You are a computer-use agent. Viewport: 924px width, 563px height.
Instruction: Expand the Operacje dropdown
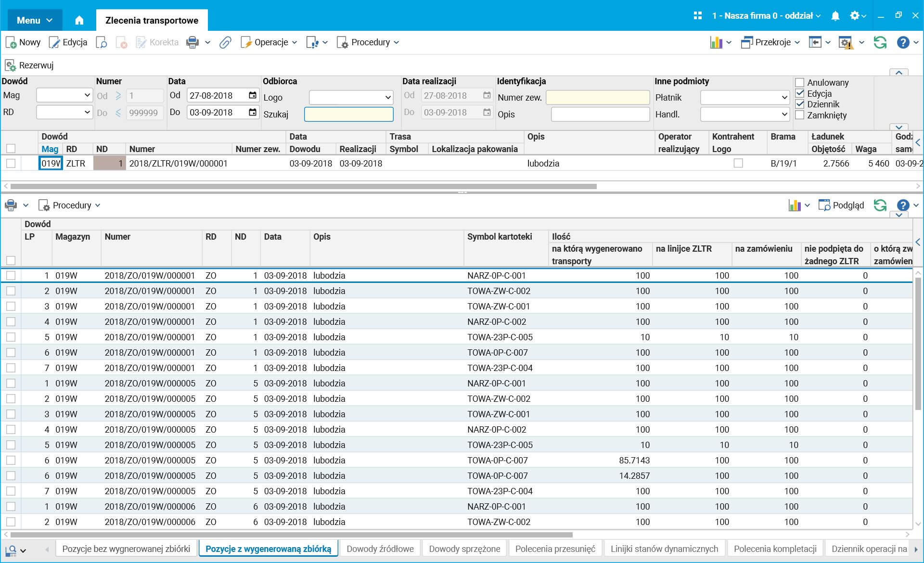coord(269,42)
